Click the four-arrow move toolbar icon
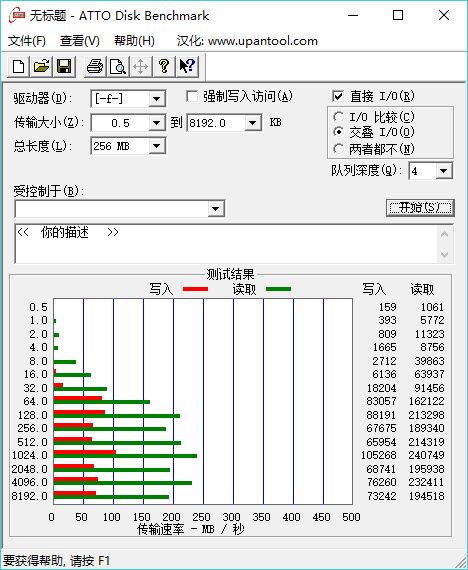This screenshot has width=468, height=570. (140, 67)
